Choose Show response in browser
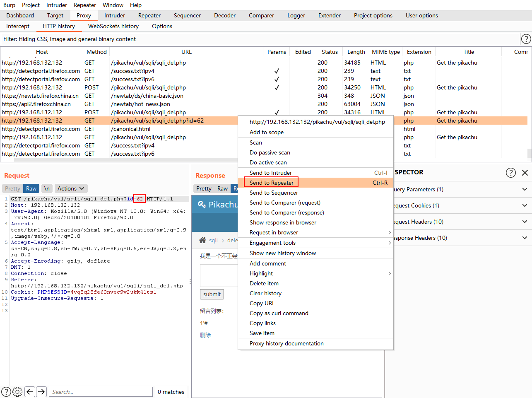This screenshot has height=398, width=532. pyautogui.click(x=315, y=222)
